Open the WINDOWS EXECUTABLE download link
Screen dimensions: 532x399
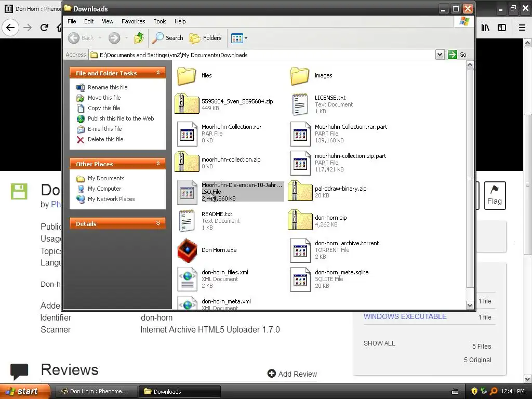coord(405,316)
